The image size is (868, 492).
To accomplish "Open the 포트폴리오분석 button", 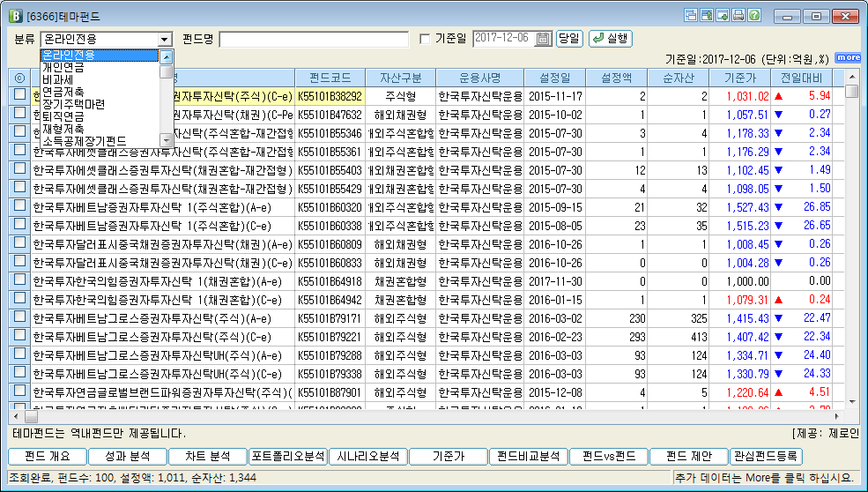I will coord(288,457).
